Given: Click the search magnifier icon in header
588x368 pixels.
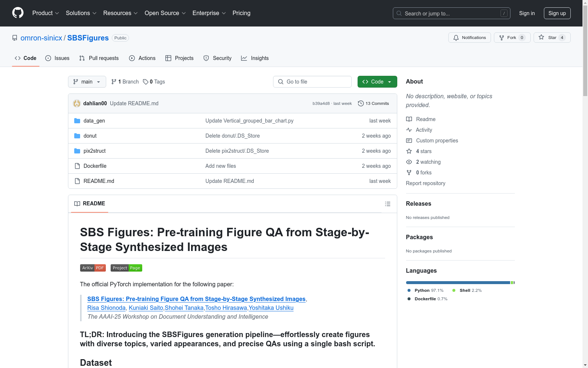Looking at the screenshot, I should [399, 13].
